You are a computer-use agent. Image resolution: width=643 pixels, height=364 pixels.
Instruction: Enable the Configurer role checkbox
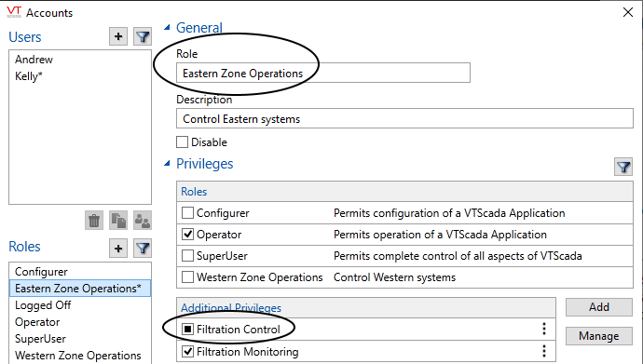(187, 213)
